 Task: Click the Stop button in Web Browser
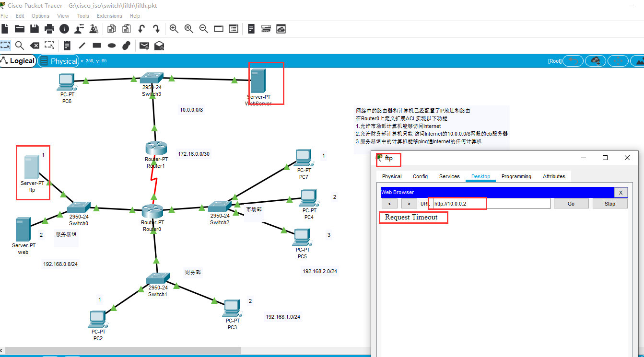tap(610, 204)
